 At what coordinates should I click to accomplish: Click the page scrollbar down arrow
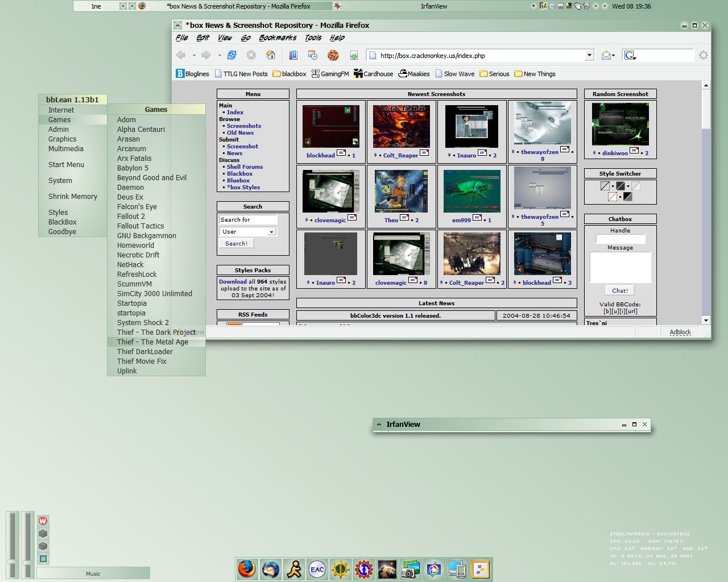pos(706,321)
